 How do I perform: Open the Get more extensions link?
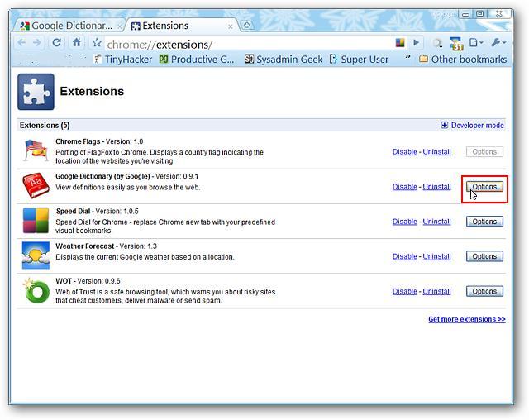(x=466, y=319)
